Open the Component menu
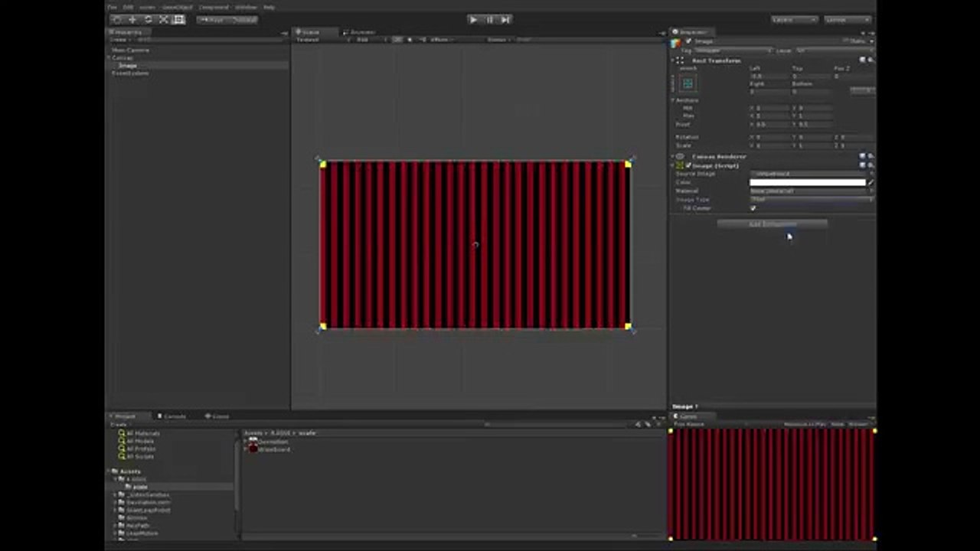 (x=214, y=7)
